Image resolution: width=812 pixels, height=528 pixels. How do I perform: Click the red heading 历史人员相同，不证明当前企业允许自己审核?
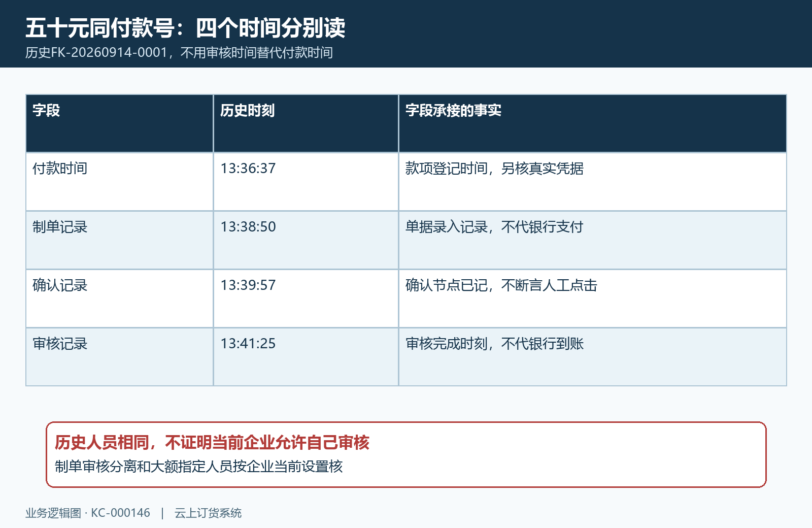click(x=212, y=443)
